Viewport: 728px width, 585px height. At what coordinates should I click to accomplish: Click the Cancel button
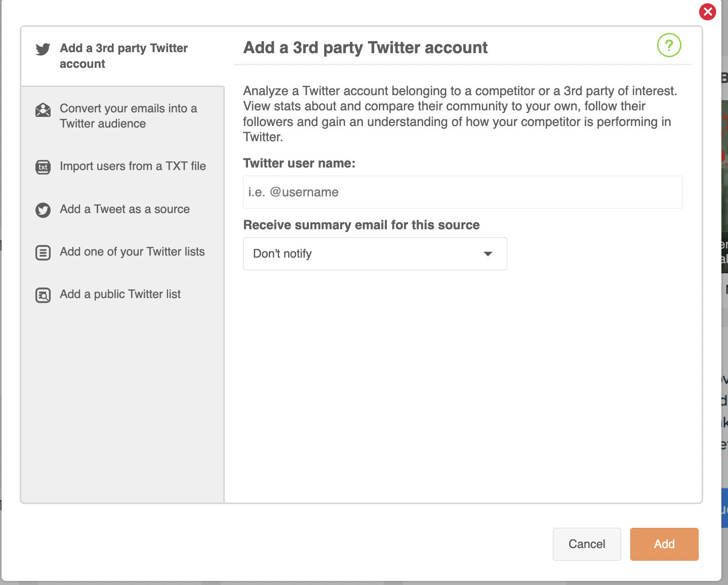pos(587,544)
